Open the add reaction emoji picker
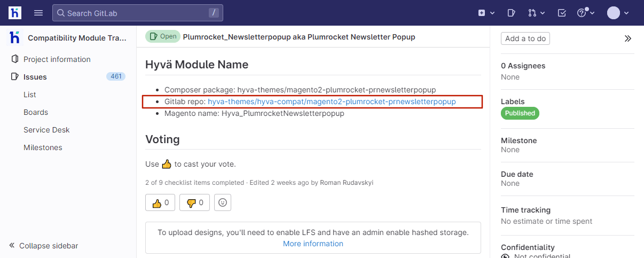This screenshot has width=644, height=258. (x=223, y=202)
